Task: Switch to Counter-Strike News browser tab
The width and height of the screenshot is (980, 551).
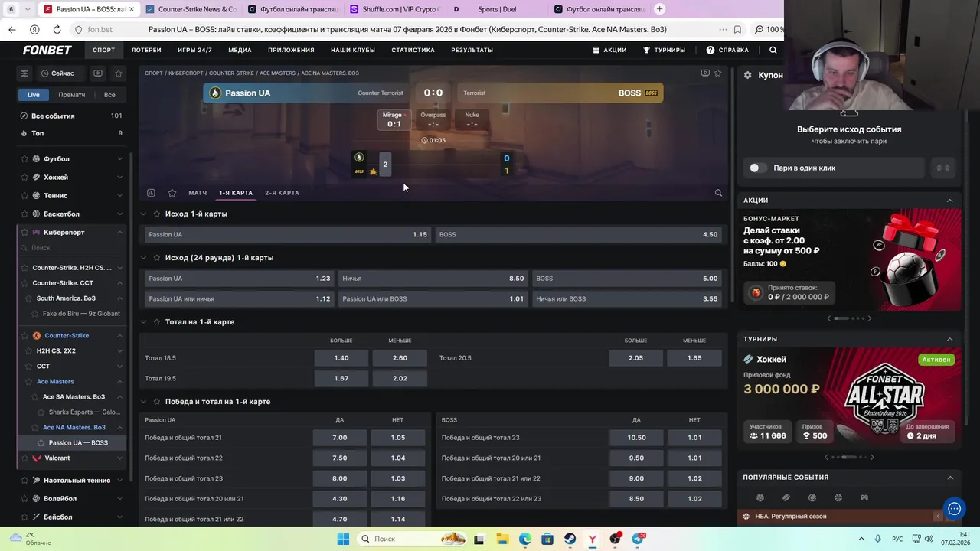Action: [191, 9]
